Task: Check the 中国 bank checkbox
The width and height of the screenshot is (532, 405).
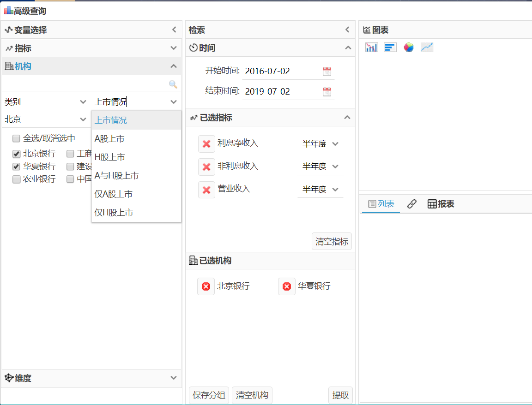Action: click(70, 179)
